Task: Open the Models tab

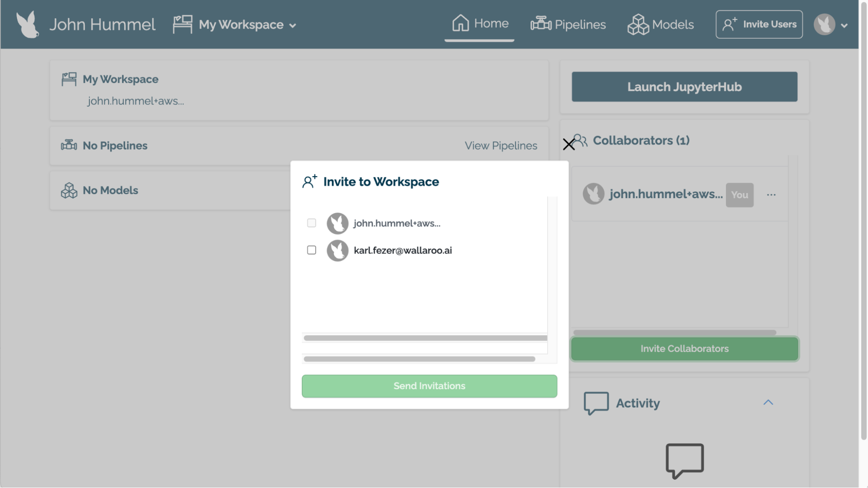Action: click(660, 24)
